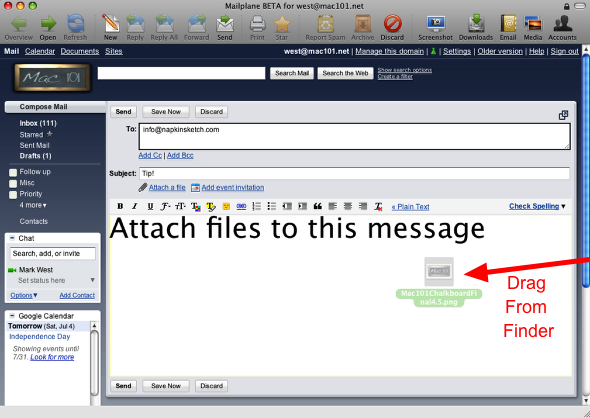
Task: Align text right
Action: pyautogui.click(x=363, y=206)
